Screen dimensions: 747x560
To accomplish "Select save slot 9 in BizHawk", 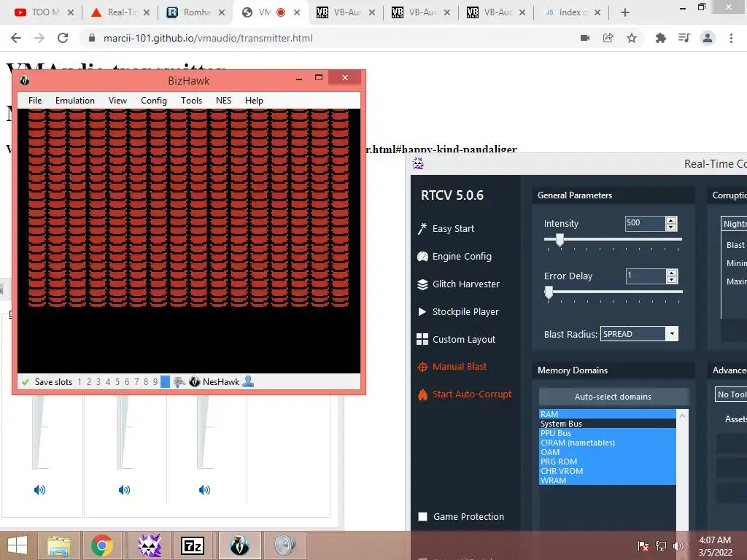I will (155, 382).
